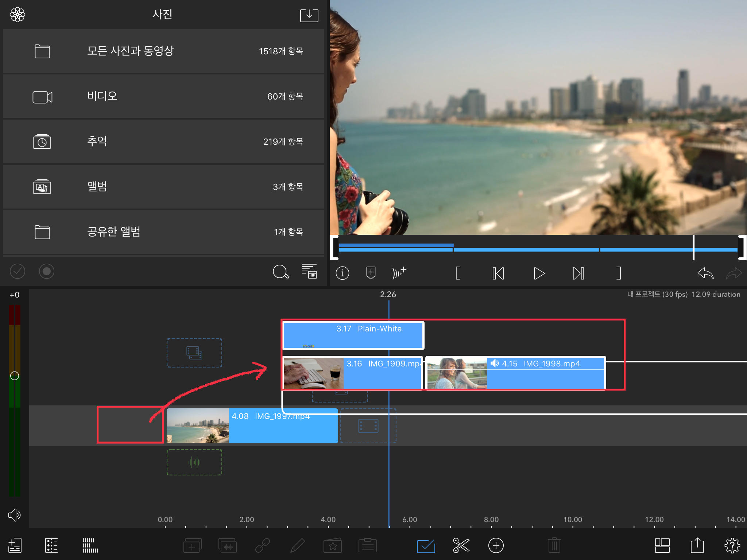Add a marker with the shield-plus icon
This screenshot has height=560, width=747.
371,273
